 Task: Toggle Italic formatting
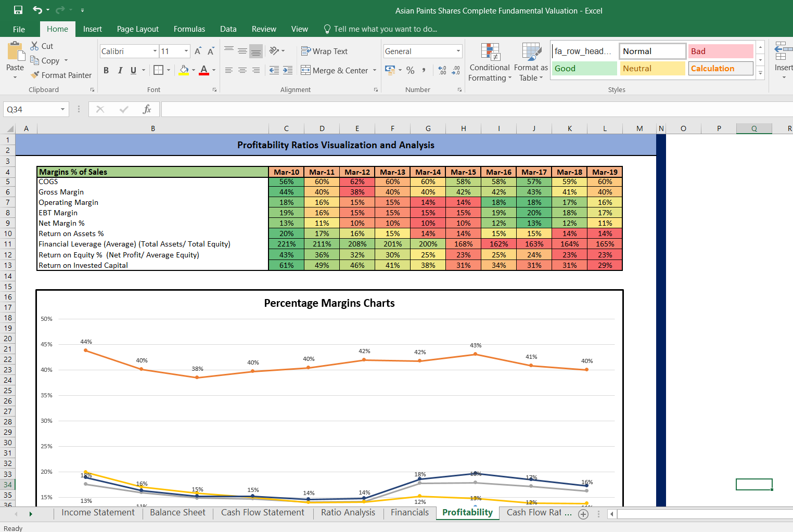(x=120, y=70)
